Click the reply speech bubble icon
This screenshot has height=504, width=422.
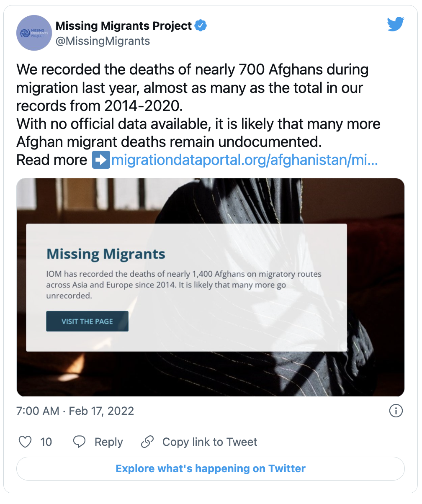click(x=79, y=442)
